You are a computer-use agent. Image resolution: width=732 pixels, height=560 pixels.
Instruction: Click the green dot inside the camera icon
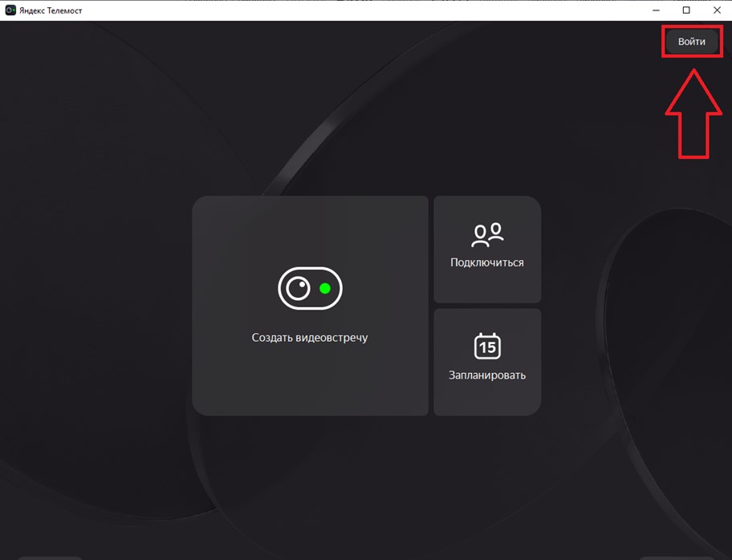point(325,289)
